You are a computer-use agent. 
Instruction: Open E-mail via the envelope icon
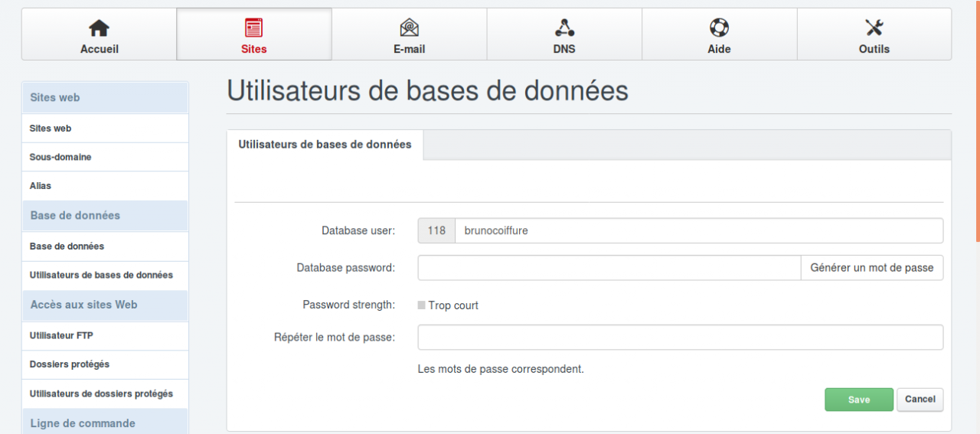[410, 28]
